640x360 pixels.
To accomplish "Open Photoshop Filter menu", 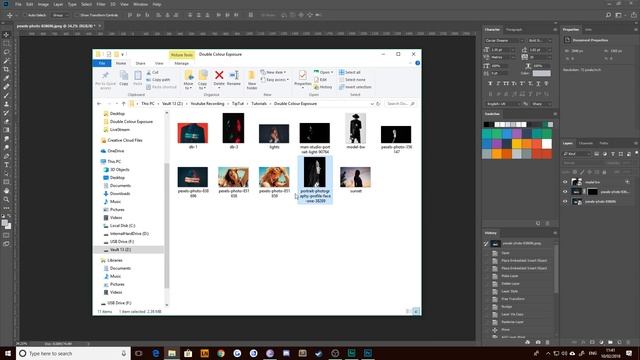I will tap(101, 4).
